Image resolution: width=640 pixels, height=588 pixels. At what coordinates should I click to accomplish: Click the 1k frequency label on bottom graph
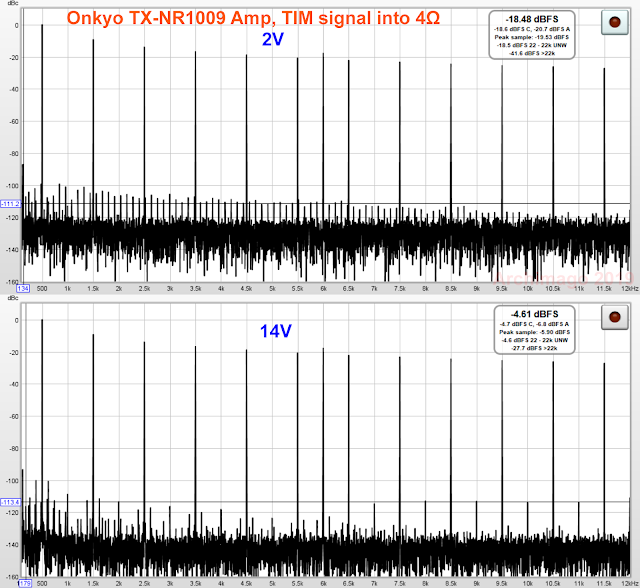67,584
